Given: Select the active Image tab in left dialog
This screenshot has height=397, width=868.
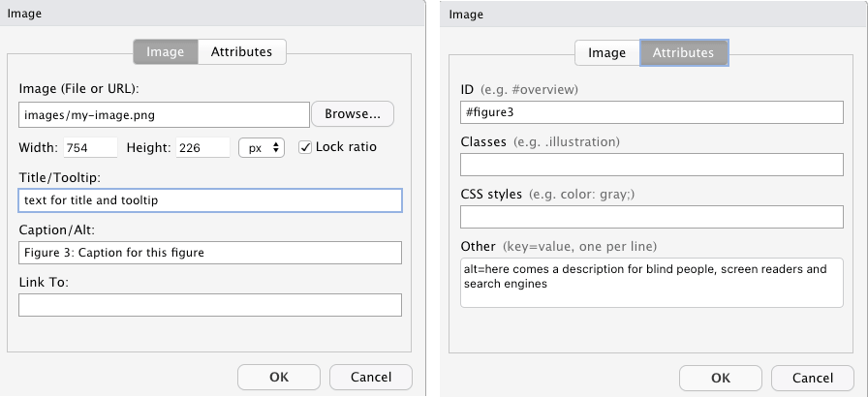Looking at the screenshot, I should (166, 52).
